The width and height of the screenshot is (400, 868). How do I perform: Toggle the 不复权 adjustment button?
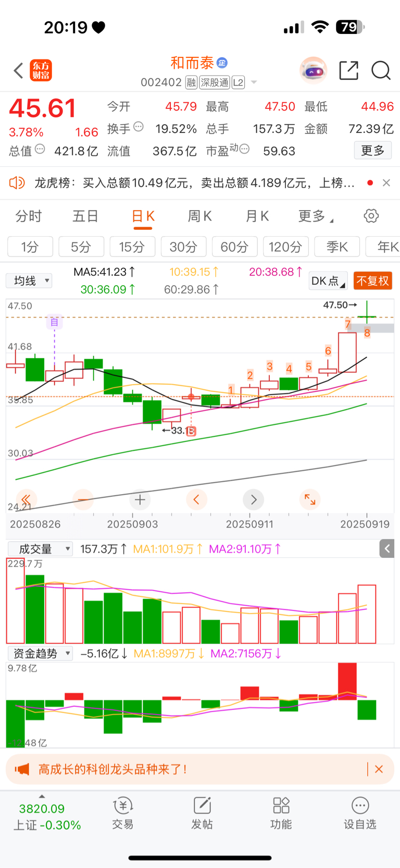click(372, 281)
